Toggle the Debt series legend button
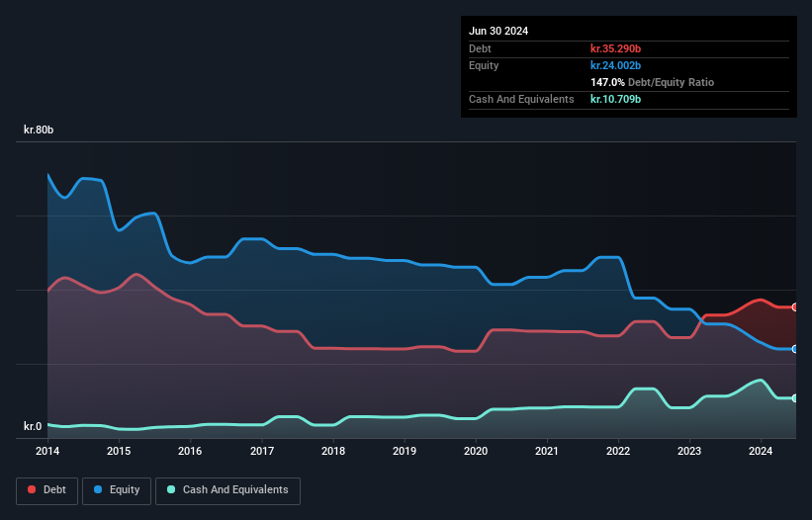 click(x=47, y=490)
